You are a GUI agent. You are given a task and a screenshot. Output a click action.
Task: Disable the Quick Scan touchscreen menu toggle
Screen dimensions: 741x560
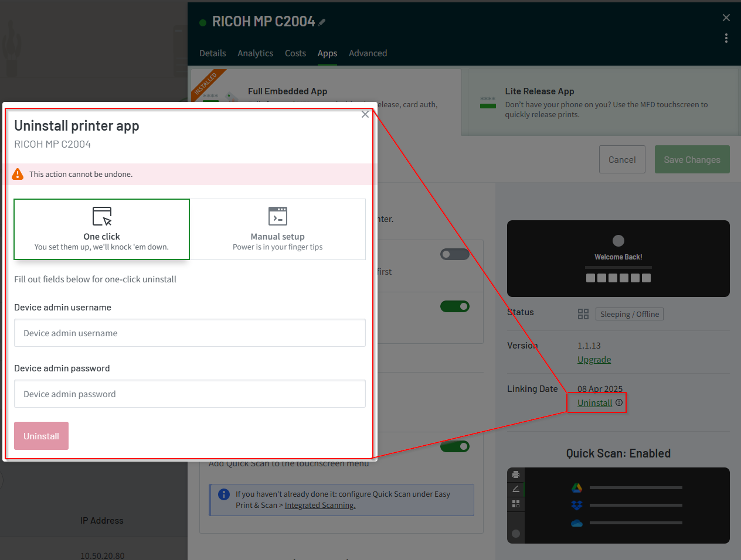[x=455, y=446]
